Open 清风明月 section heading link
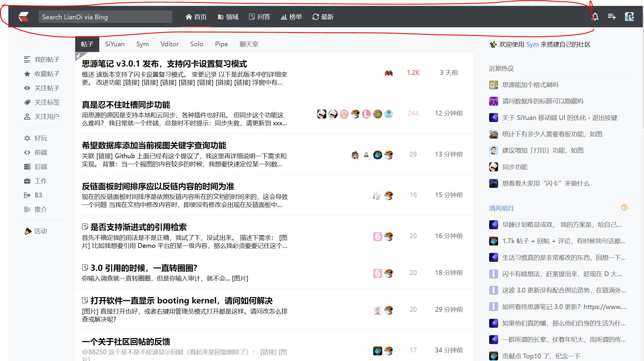644x361 pixels. 501,208
